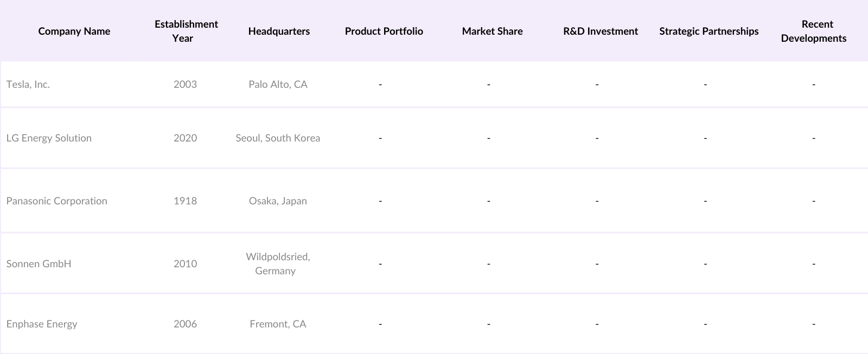
Task: Click Panasonic's Strategic Partnerships dash cell
Action: pos(705,201)
